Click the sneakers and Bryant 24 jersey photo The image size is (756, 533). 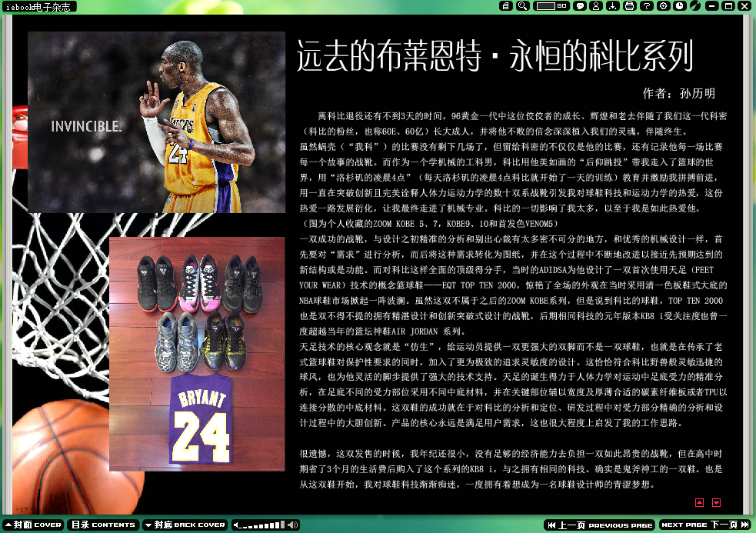point(197,354)
